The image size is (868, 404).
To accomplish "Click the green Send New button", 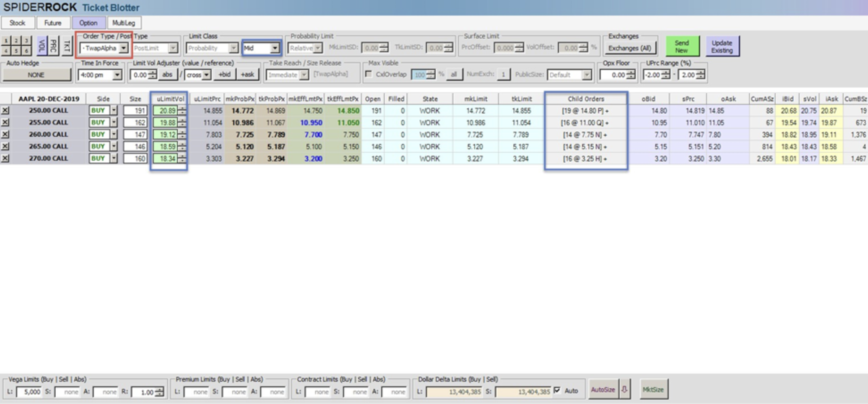I will tap(682, 46).
